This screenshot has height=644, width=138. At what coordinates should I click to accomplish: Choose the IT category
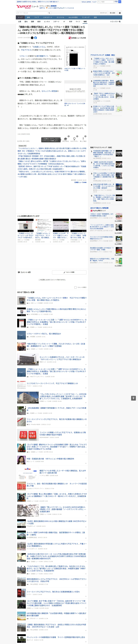coord(64,21)
